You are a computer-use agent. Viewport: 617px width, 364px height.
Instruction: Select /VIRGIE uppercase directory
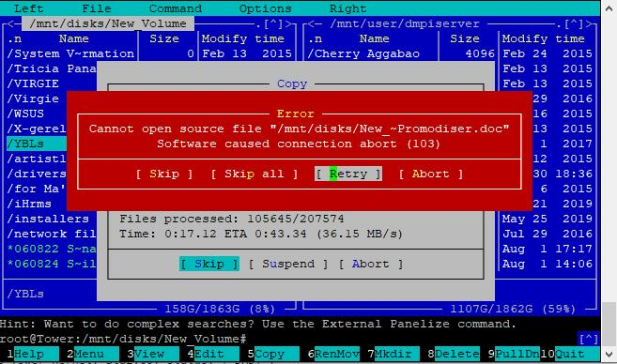tap(33, 83)
